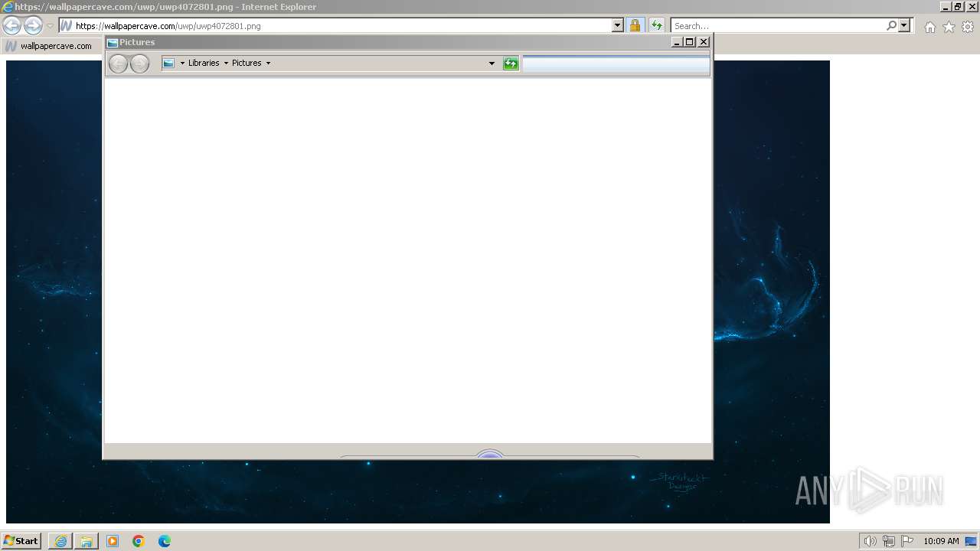Open IE Favorites star icon
Screen dimensions: 980x551
coord(949,27)
